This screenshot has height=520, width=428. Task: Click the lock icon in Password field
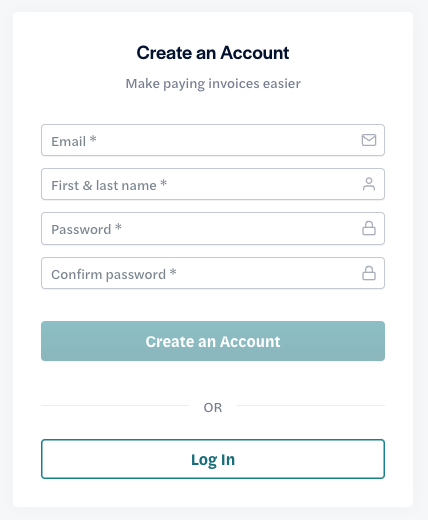pos(369,228)
